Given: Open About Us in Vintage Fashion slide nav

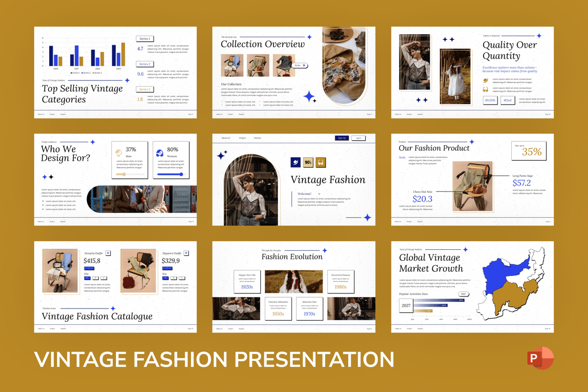Looking at the screenshot, I should 225,138.
